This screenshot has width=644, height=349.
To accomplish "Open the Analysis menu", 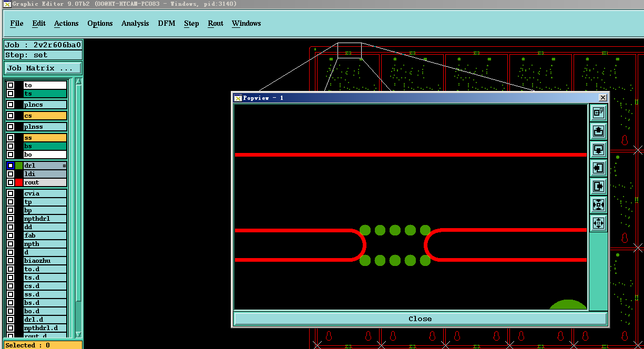I will pos(135,23).
